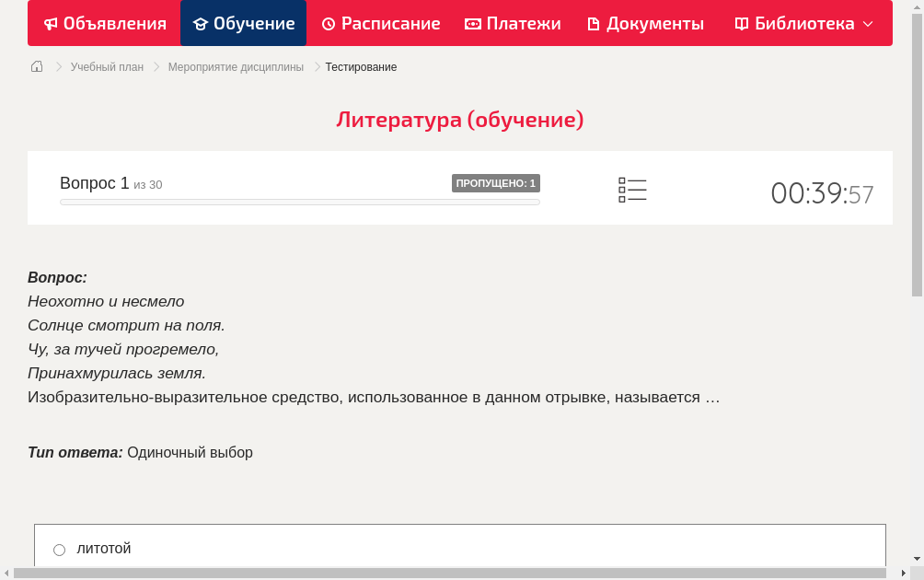The width and height of the screenshot is (924, 580).
Task: Go to Учебный план breadcrumb
Action: pyautogui.click(x=108, y=67)
